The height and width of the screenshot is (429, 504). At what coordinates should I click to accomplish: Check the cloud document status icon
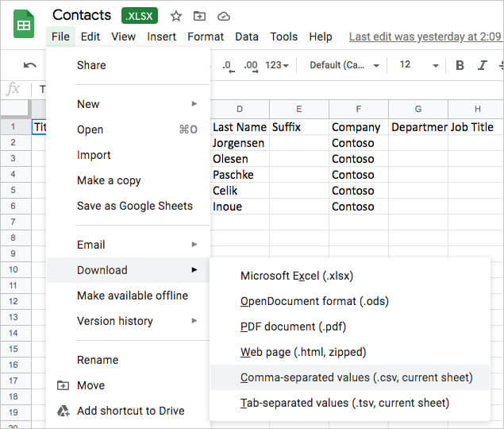coord(223,15)
